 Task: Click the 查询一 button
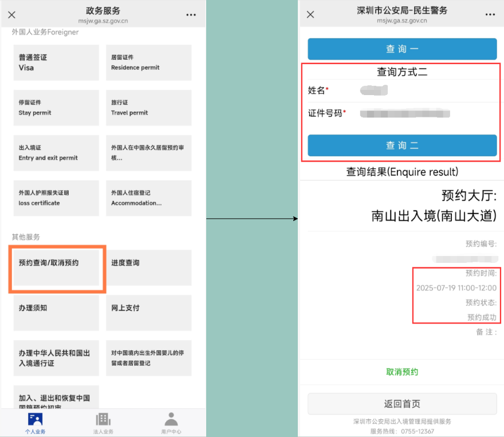coord(402,49)
